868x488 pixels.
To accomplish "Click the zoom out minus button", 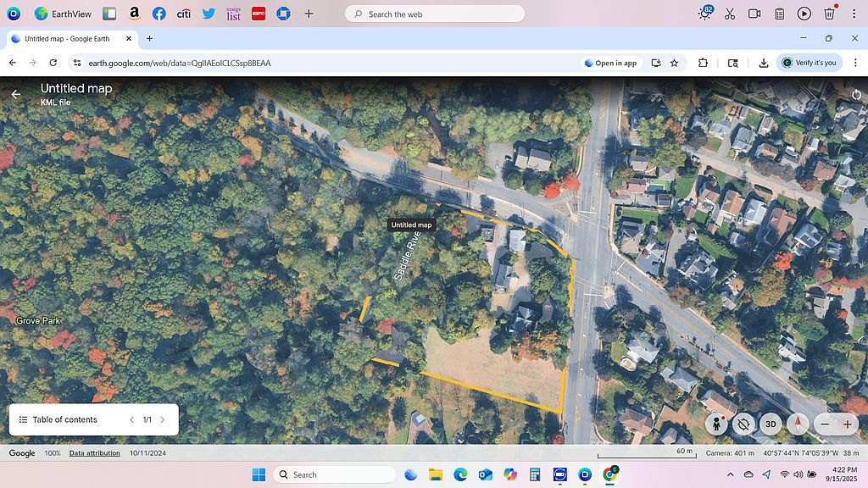I will tap(825, 424).
